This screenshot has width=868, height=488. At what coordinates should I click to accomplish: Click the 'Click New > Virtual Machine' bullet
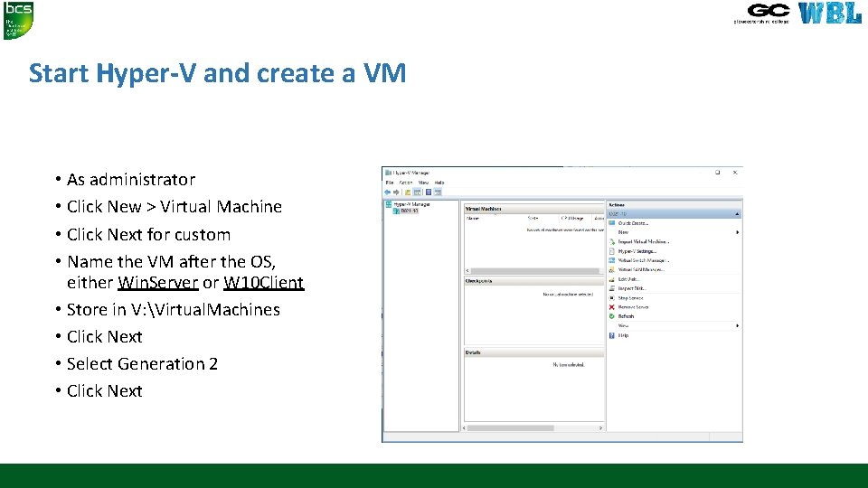pyautogui.click(x=175, y=207)
